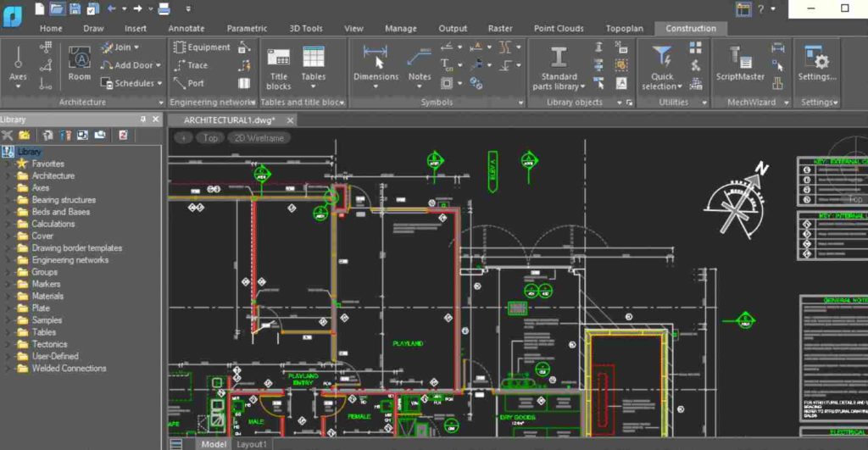This screenshot has height=450, width=868.
Task: Click the layout list icon beside Model tab
Action: click(176, 444)
